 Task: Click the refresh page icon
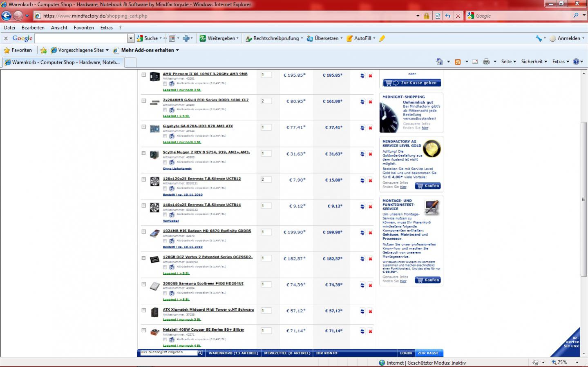[448, 16]
